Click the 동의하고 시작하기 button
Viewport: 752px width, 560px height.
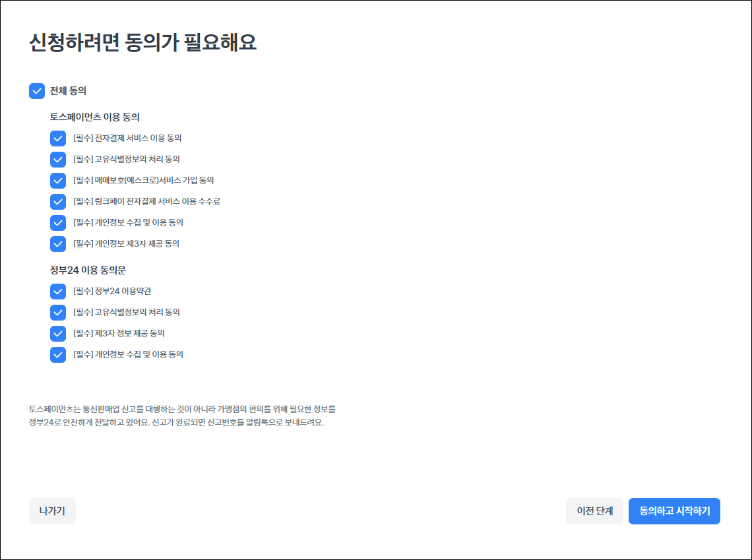(x=674, y=511)
